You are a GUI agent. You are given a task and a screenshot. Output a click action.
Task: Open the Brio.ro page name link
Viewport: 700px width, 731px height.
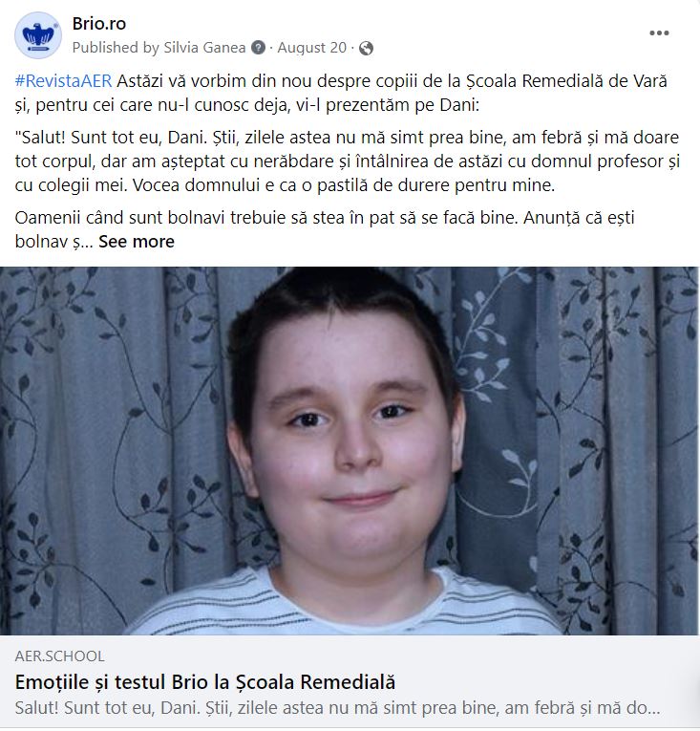[98, 24]
